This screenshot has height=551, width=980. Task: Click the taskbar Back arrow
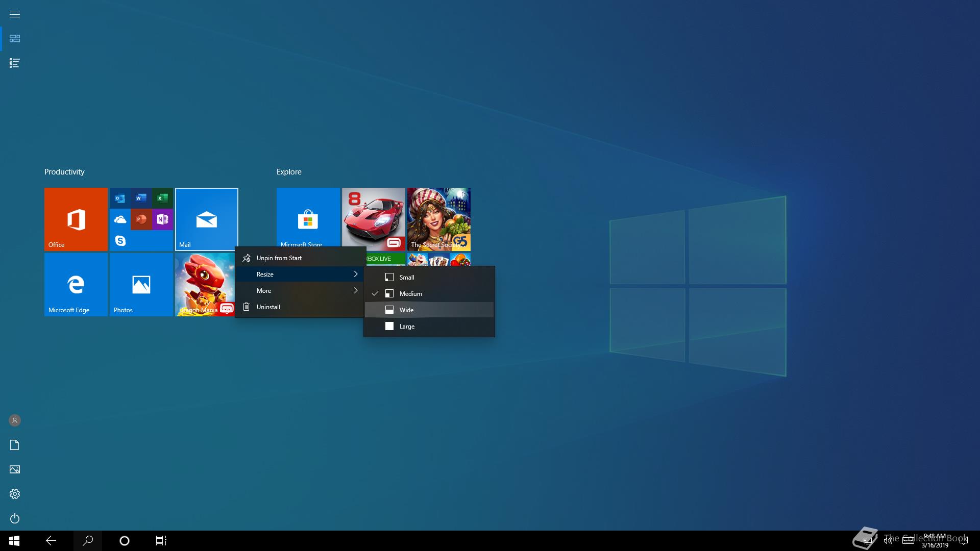[51, 541]
